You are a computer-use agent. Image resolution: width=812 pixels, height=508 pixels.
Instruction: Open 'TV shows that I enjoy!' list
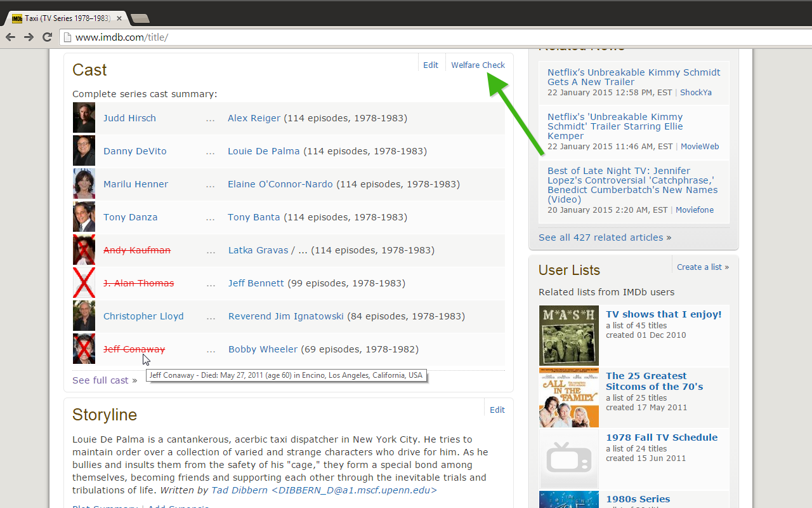tap(664, 314)
